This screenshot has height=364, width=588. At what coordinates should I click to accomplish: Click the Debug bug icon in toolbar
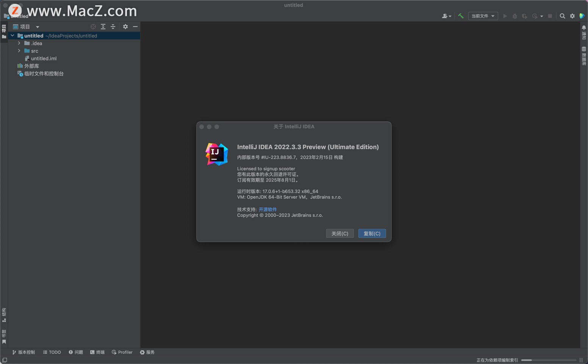point(514,16)
